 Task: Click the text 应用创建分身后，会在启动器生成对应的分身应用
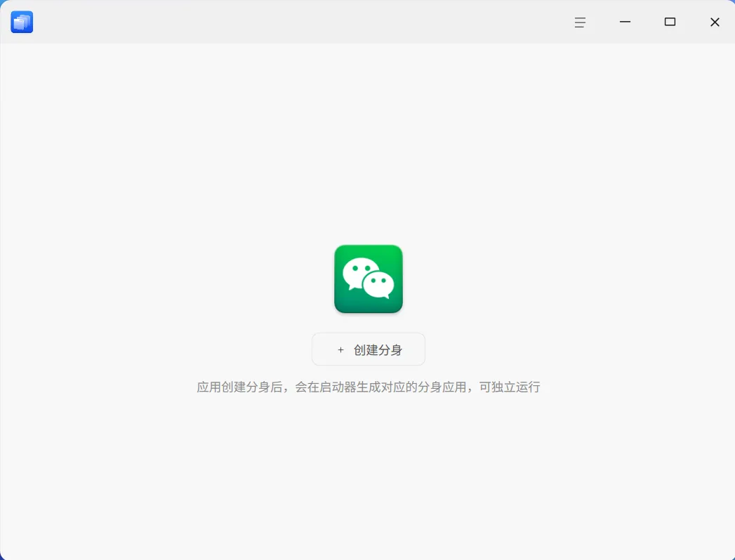tap(331, 387)
